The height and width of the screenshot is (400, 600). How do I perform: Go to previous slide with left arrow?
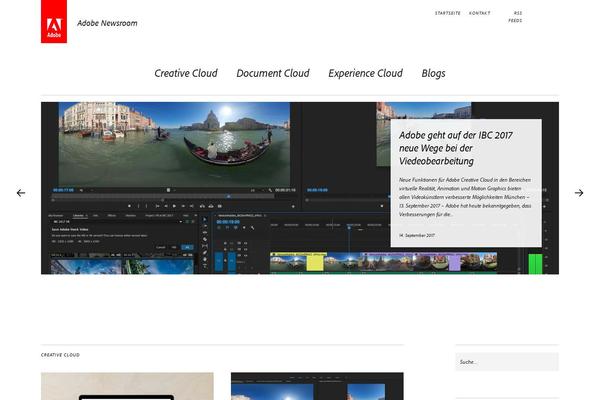pos(21,193)
